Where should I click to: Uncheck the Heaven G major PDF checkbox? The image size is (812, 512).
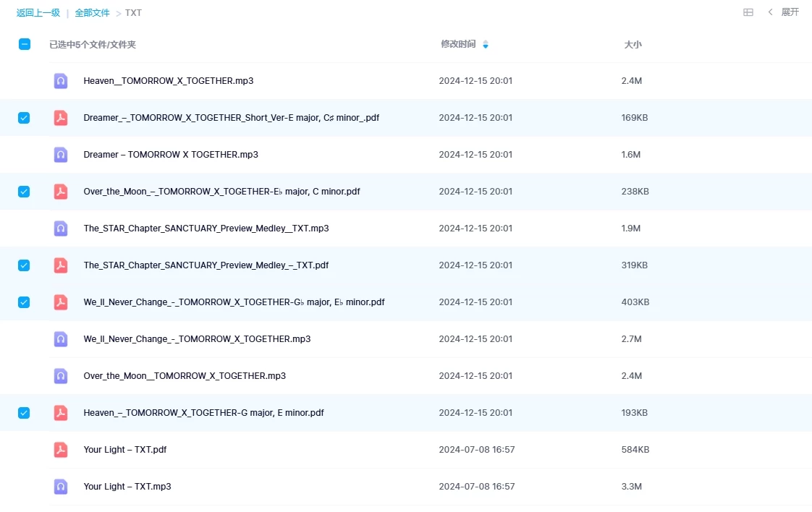tap(24, 413)
